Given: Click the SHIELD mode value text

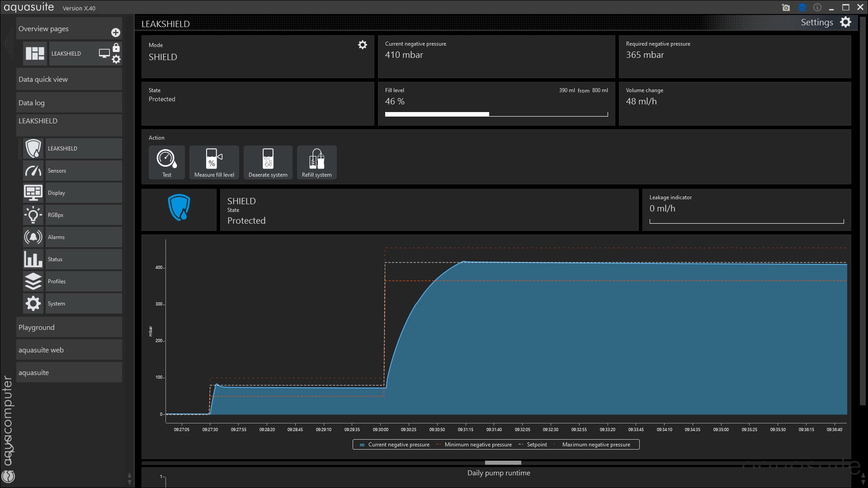Looking at the screenshot, I should (x=163, y=57).
